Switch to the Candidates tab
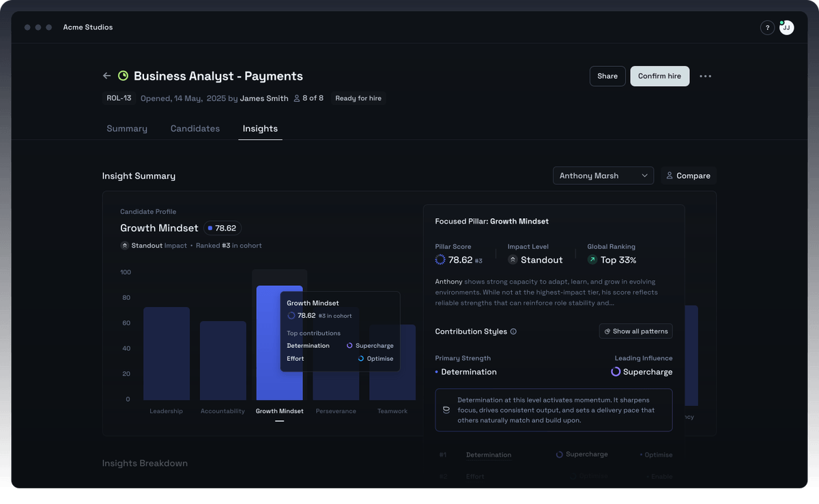The height and width of the screenshot is (504, 819). click(195, 128)
